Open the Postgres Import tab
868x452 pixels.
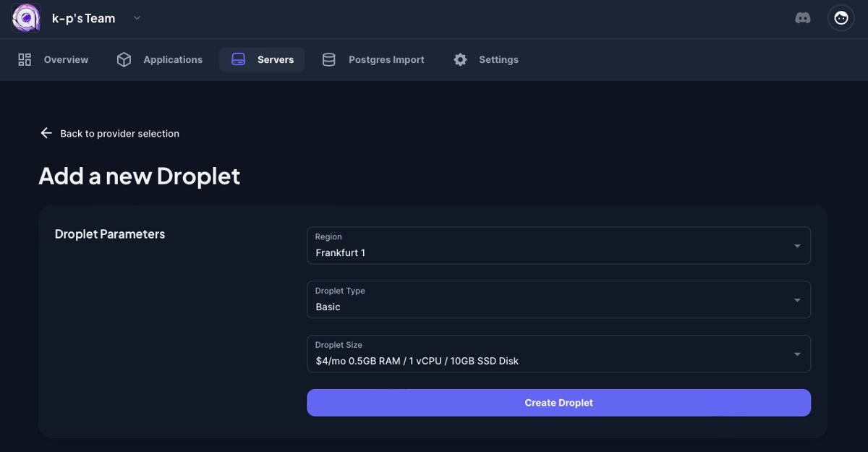(386, 59)
